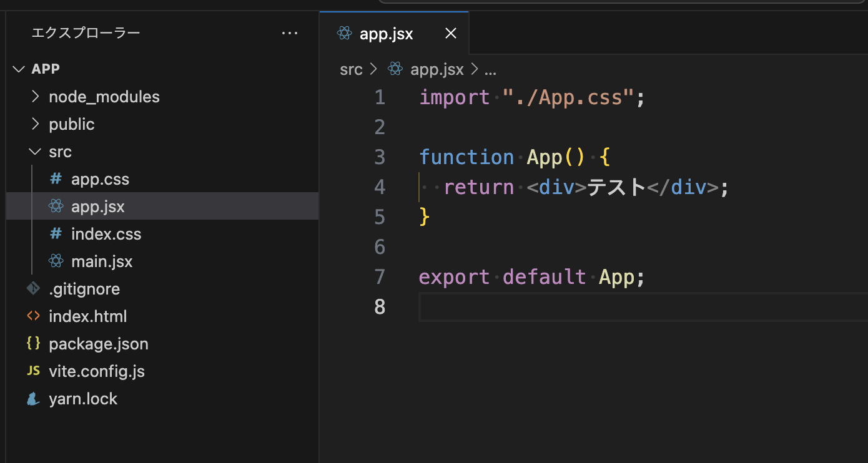The height and width of the screenshot is (463, 868).
Task: Collapse the APP workspace section
Action: tap(18, 69)
